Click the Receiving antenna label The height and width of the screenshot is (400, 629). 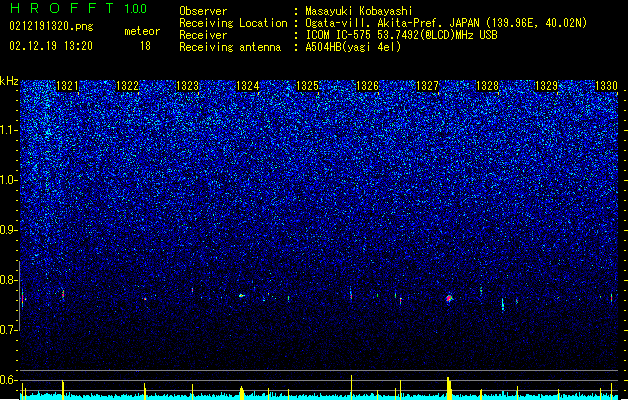pos(230,47)
